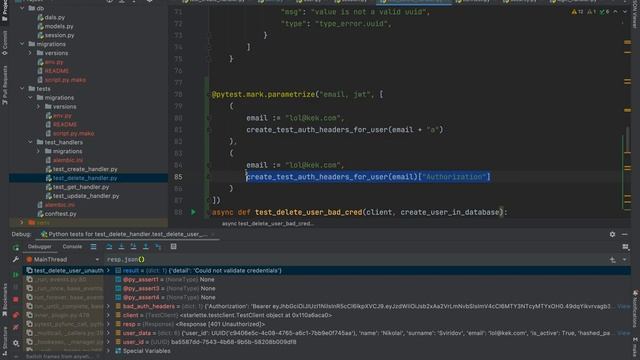
Task: Open Debug panel gear options
Action: pyautogui.click(x=612, y=234)
